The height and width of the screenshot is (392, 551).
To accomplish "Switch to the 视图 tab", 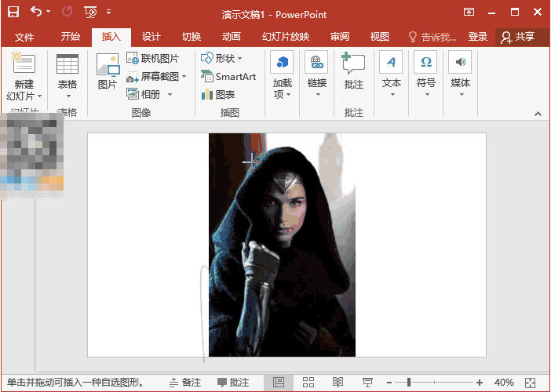I will coord(380,37).
